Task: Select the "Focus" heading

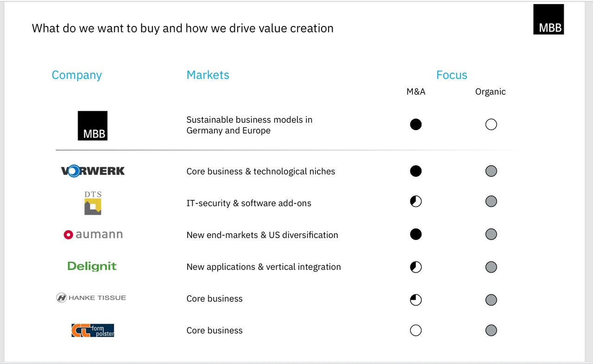Action: point(452,75)
